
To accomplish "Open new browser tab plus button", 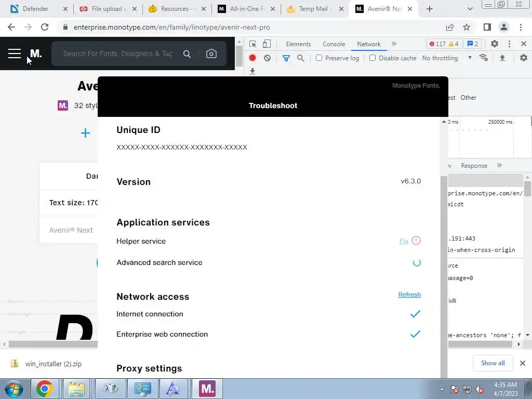I will click(430, 9).
